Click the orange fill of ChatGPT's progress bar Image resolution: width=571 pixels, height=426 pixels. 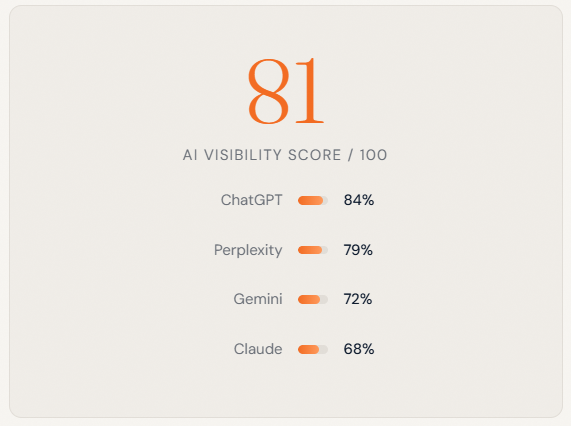pos(310,201)
